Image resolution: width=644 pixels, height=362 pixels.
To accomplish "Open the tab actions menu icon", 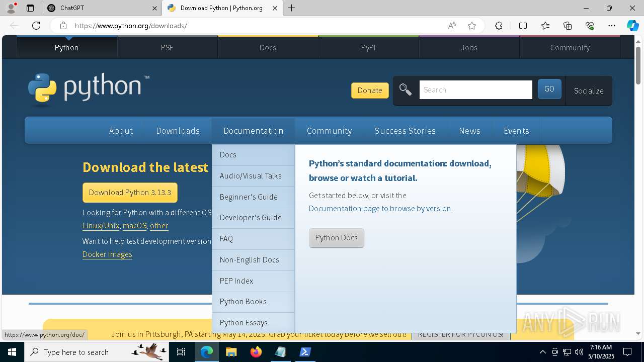I will point(30,8).
